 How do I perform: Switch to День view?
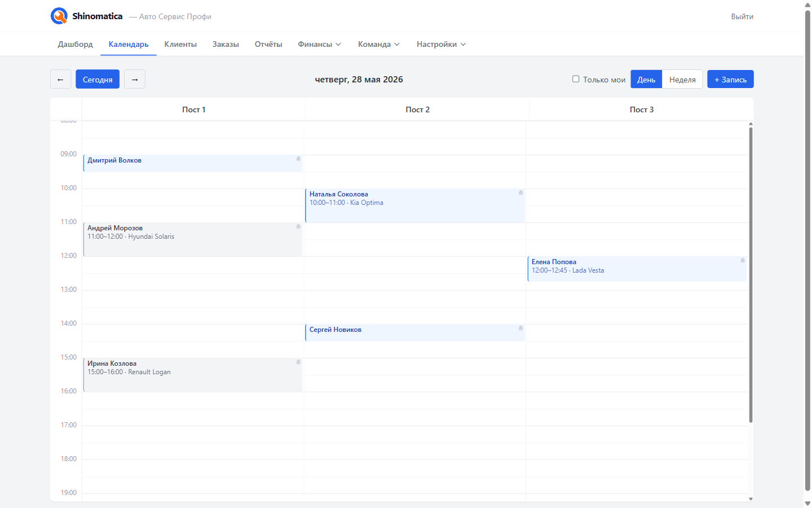(646, 79)
